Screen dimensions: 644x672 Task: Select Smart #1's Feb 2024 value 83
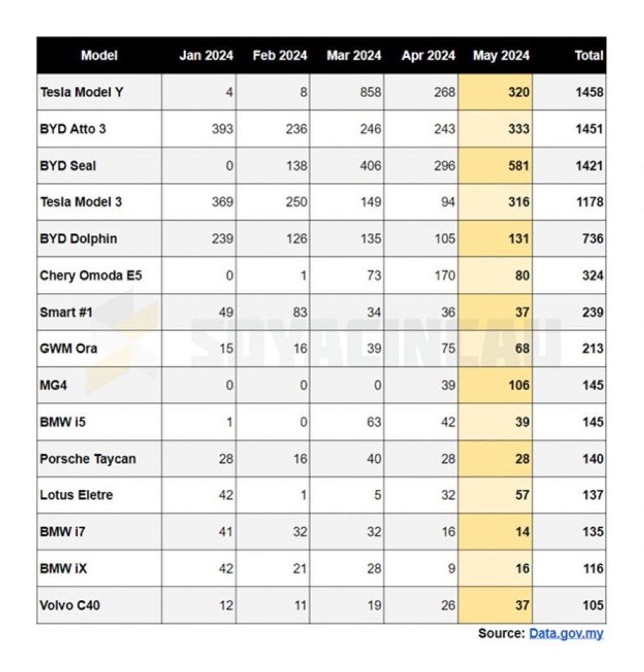tap(299, 312)
